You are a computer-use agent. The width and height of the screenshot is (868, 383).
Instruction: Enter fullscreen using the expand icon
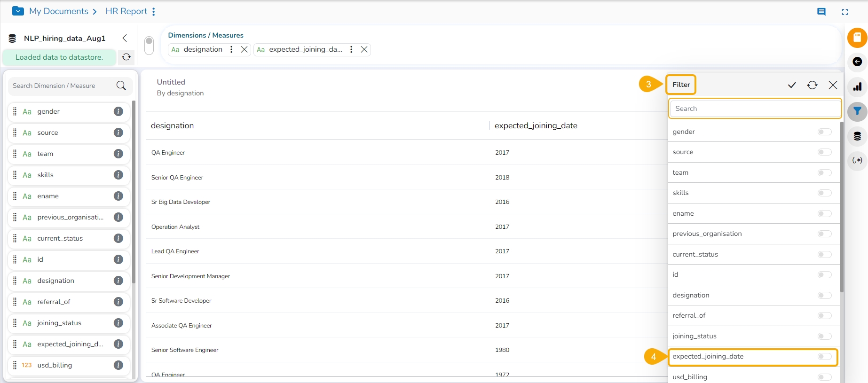(845, 12)
